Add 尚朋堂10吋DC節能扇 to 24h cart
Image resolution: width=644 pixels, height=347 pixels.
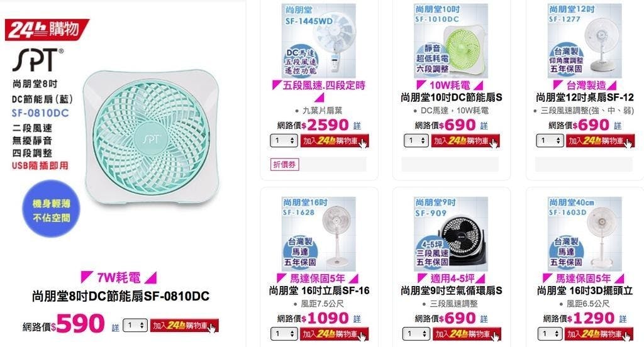tap(465, 141)
